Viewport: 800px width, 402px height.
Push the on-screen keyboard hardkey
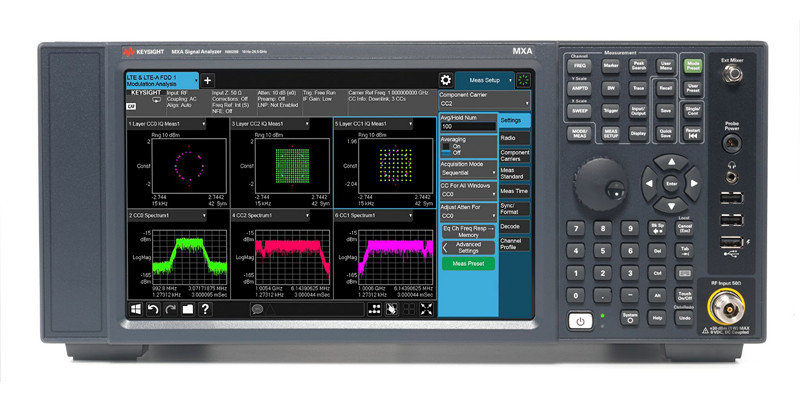[684, 273]
